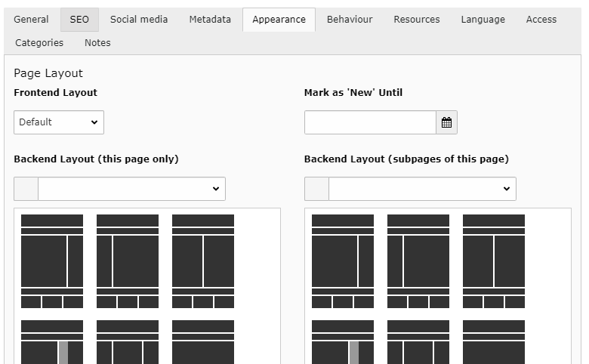Go to the Behaviour tab

click(350, 20)
